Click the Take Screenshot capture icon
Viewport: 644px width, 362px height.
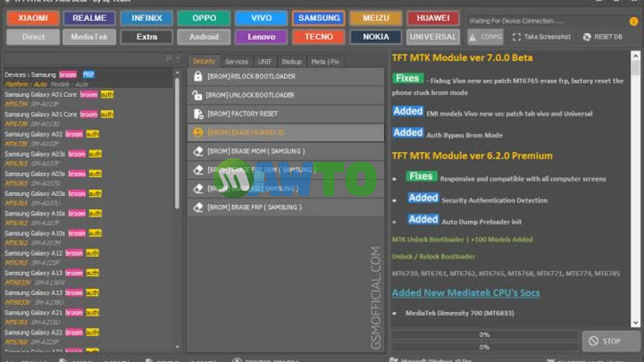[516, 37]
